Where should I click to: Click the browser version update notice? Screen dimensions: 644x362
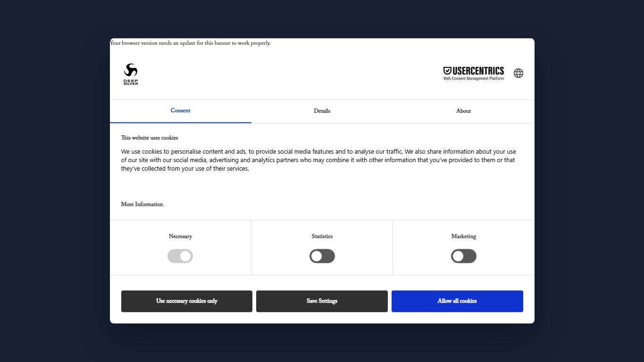pyautogui.click(x=190, y=43)
